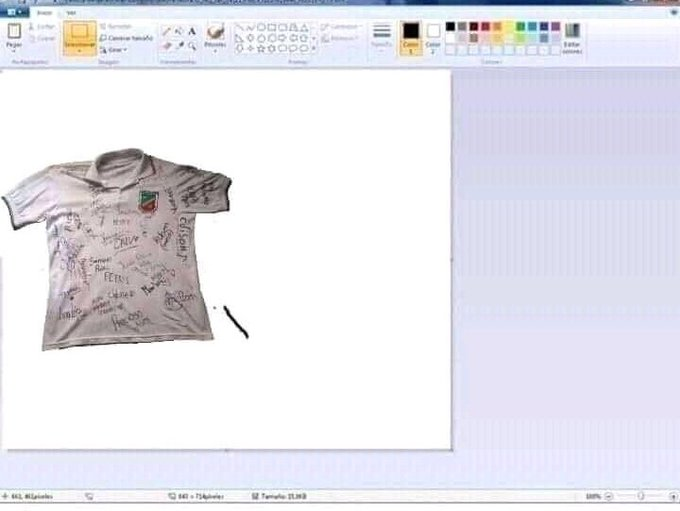Select the Text tool (letter A)
This screenshot has width=680, height=511.
192,31
